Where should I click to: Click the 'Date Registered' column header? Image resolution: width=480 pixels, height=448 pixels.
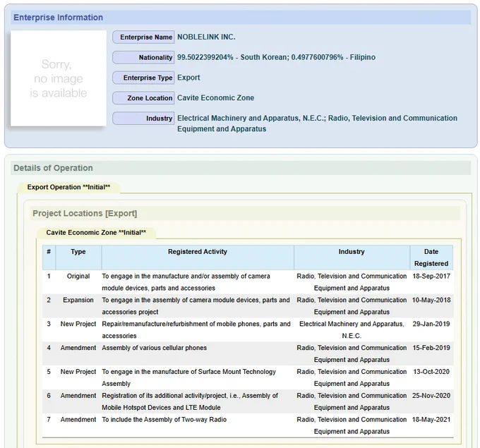(x=431, y=258)
